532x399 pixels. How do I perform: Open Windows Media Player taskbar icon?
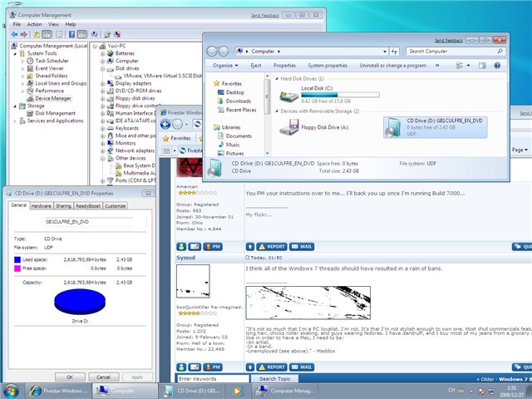(x=238, y=392)
